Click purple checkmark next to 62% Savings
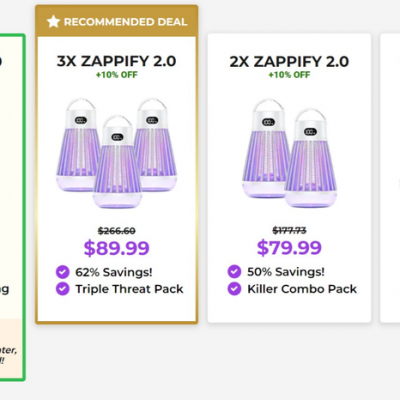Viewport: 400px width, 400px height. click(63, 272)
